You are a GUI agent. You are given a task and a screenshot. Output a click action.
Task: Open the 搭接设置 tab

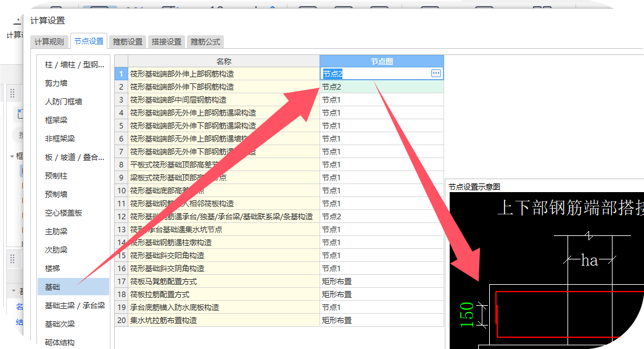(x=167, y=41)
